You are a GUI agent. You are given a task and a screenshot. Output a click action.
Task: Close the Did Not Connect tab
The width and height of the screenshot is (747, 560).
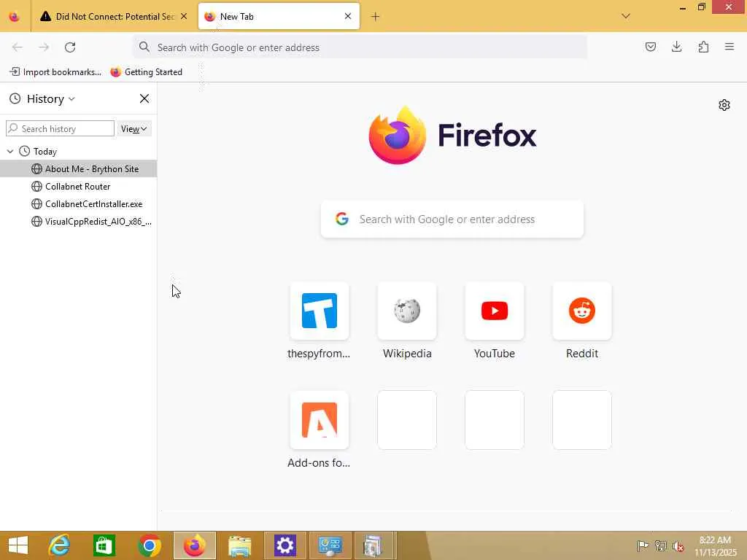pos(184,16)
